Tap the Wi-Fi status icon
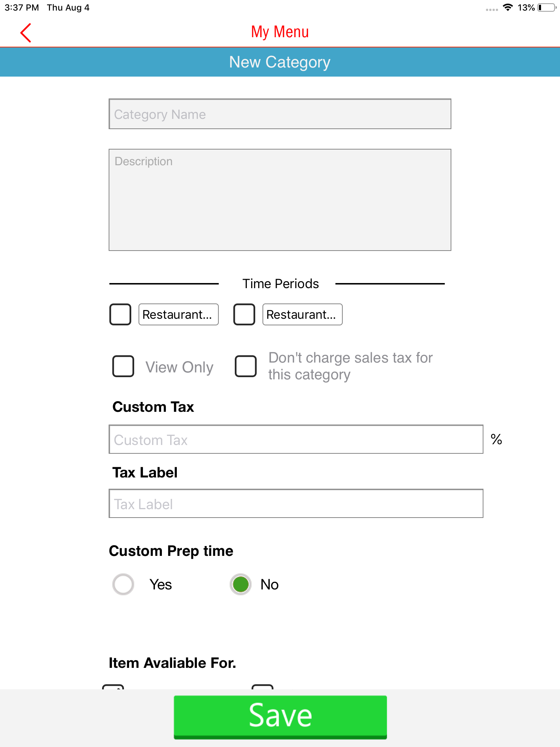Viewport: 560px width, 747px height. [507, 8]
